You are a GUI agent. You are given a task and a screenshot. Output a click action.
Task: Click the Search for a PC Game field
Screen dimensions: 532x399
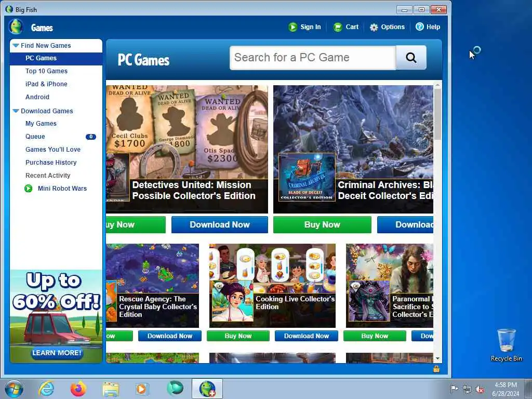point(312,58)
